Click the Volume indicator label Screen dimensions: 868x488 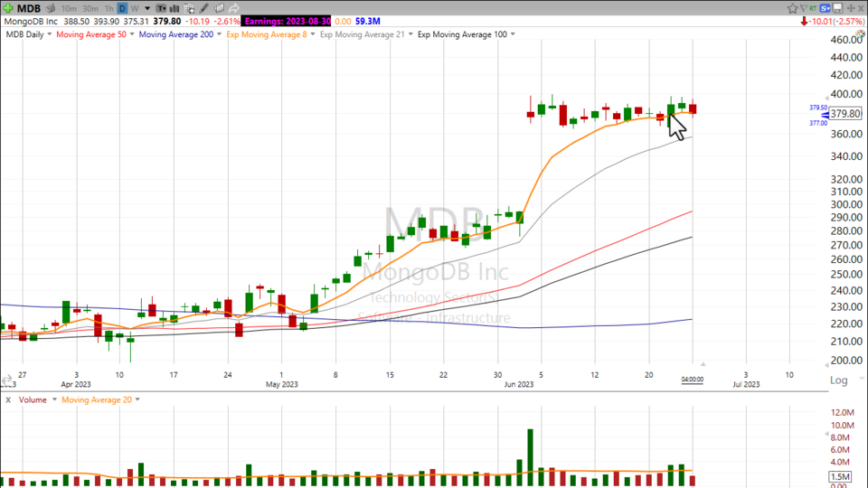(x=33, y=399)
